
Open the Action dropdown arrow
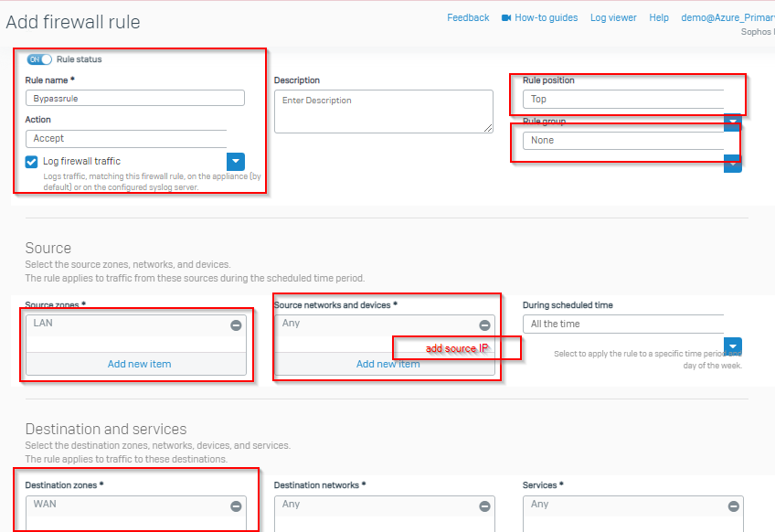[236, 161]
